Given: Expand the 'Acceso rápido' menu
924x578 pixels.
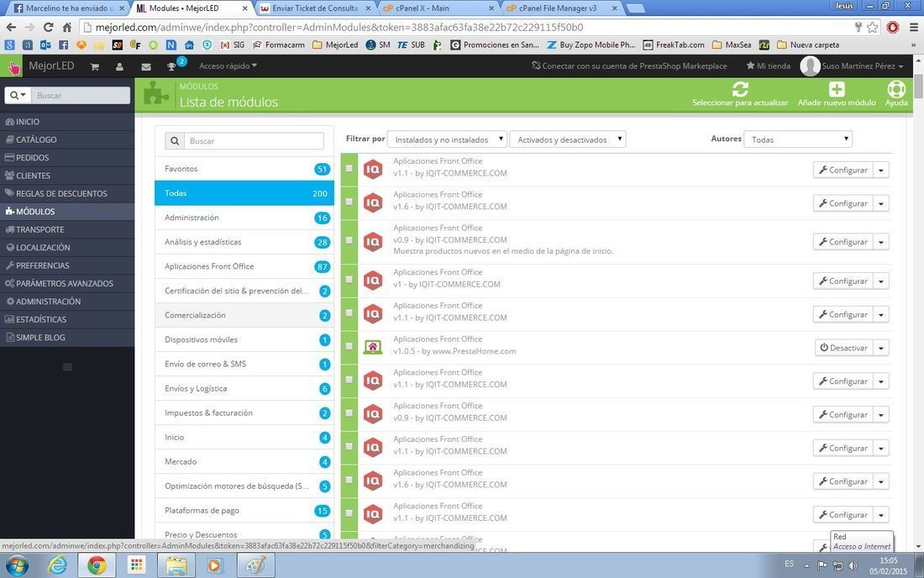Looking at the screenshot, I should point(228,66).
